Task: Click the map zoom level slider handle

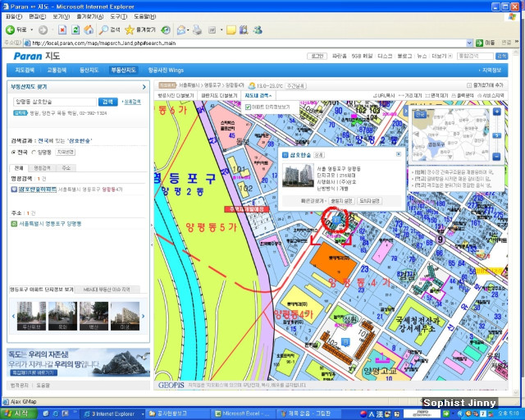Action: tap(497, 135)
